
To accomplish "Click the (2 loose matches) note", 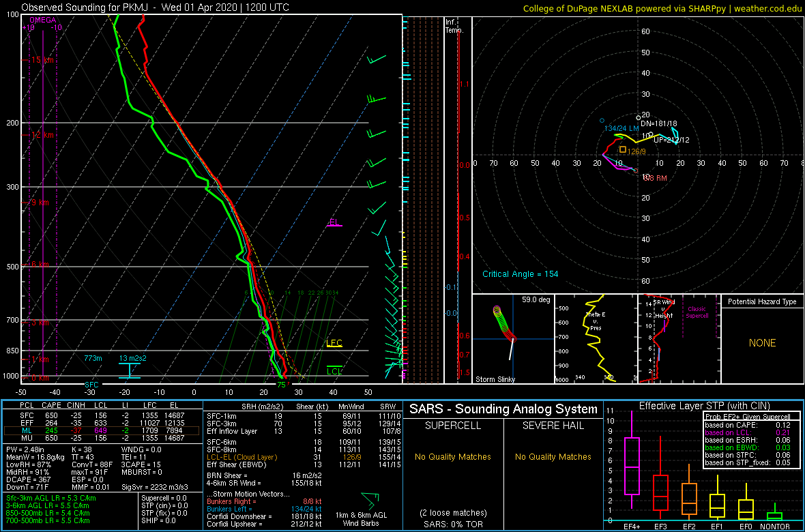I will [x=453, y=512].
